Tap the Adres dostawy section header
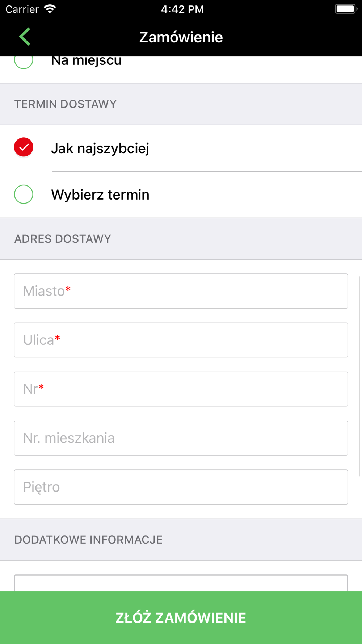This screenshot has height=644, width=362. coord(63,239)
